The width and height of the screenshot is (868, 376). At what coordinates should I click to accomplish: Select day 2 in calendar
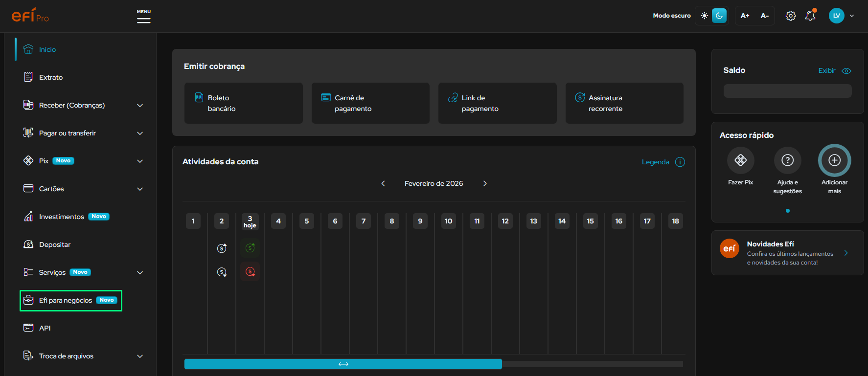(x=222, y=221)
